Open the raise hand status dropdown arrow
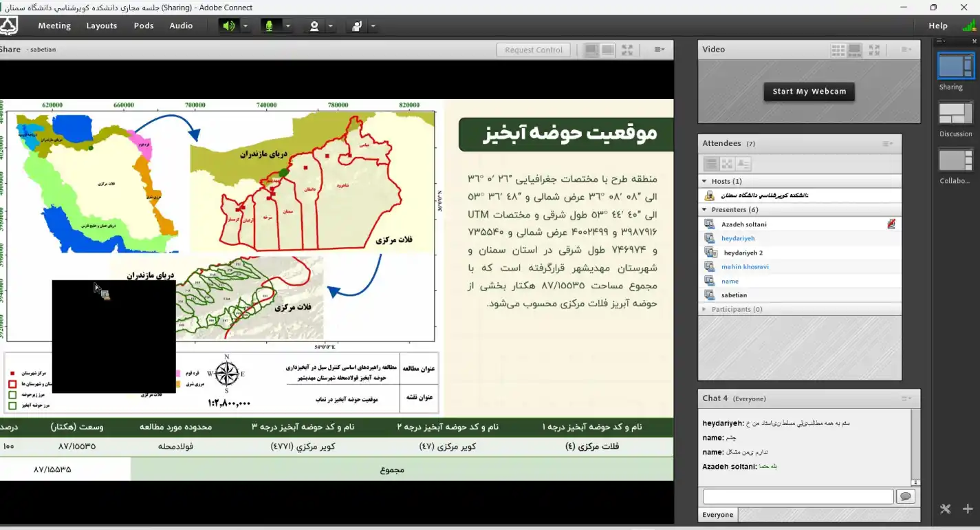The image size is (980, 530). coord(373,26)
